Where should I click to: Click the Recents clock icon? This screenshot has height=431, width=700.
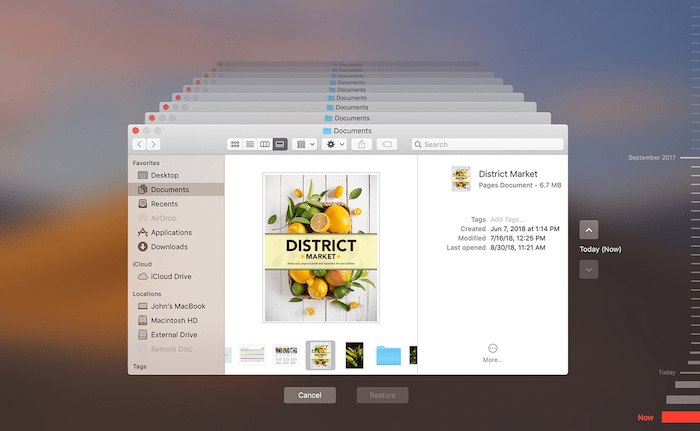pyautogui.click(x=142, y=204)
